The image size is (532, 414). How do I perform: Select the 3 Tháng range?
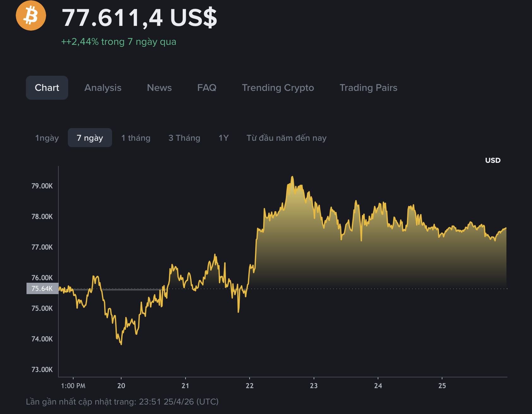click(x=185, y=138)
